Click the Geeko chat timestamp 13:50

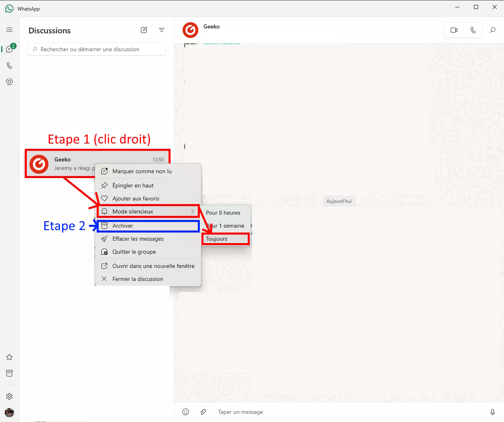click(158, 160)
